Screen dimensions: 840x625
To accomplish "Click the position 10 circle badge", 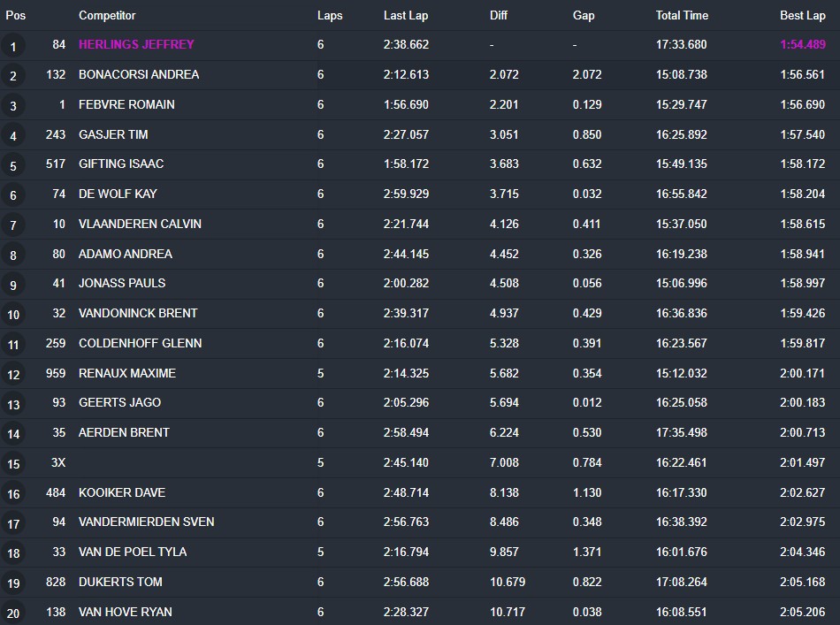I will (13, 315).
